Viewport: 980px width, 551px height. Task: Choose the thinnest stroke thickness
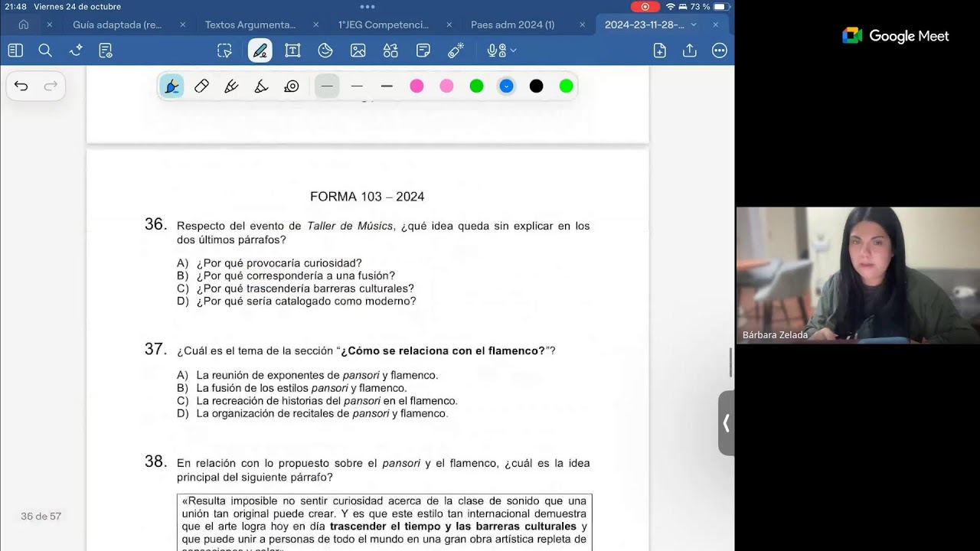(327, 86)
